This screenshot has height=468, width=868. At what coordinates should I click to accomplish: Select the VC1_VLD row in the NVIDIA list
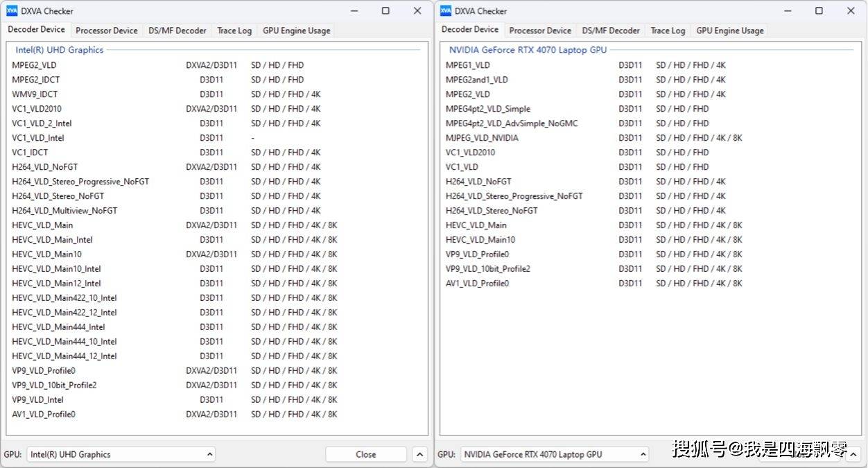(x=650, y=167)
